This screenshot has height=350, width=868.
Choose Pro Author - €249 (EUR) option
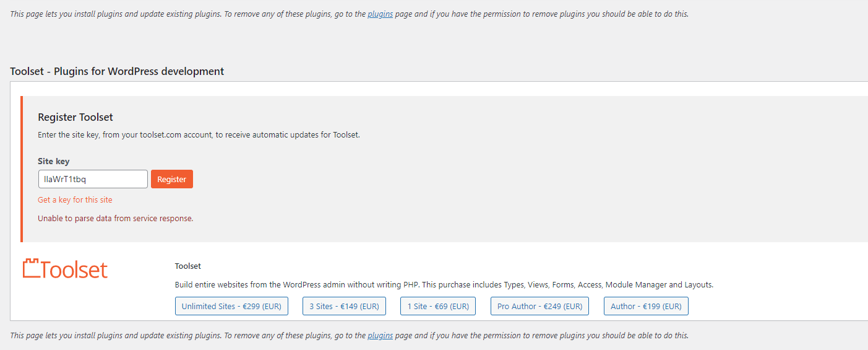coord(540,306)
